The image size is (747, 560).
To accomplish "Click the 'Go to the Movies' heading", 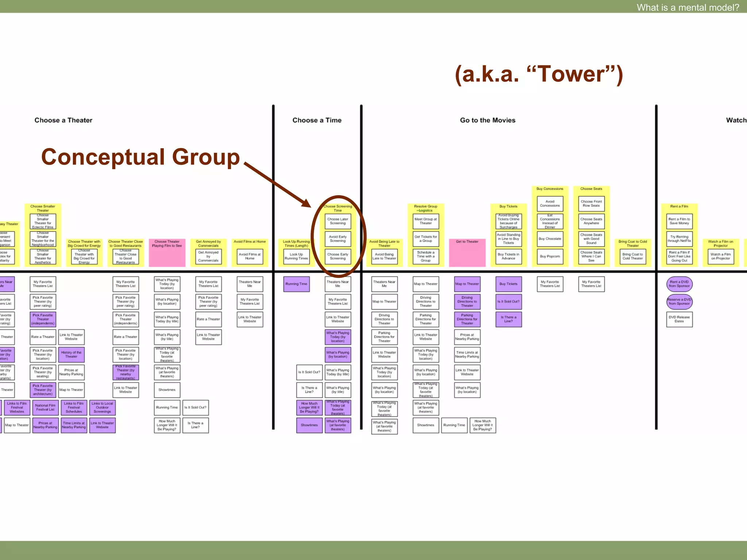I will (x=488, y=120).
